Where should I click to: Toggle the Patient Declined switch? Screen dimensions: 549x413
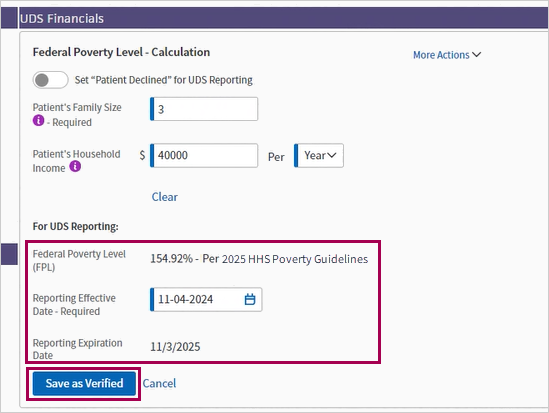50,80
